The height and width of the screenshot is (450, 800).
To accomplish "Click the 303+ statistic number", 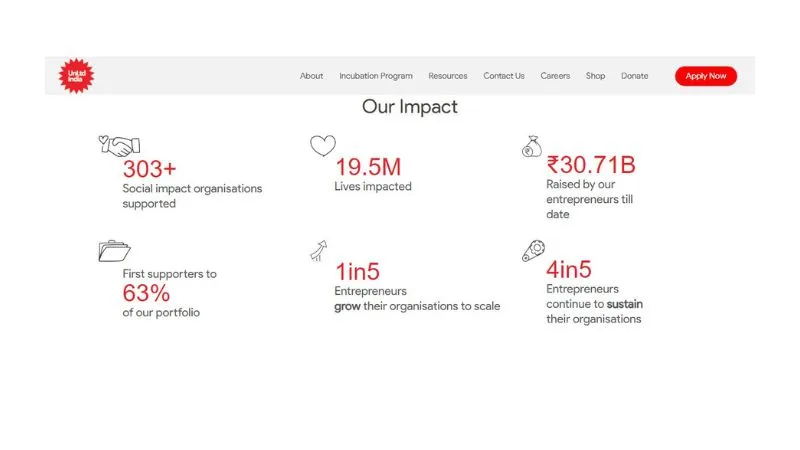I will [149, 169].
